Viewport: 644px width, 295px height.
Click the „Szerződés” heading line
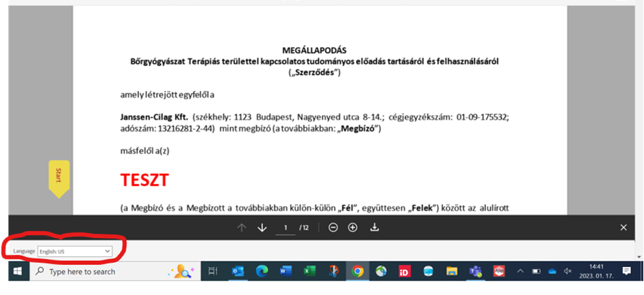coord(315,73)
